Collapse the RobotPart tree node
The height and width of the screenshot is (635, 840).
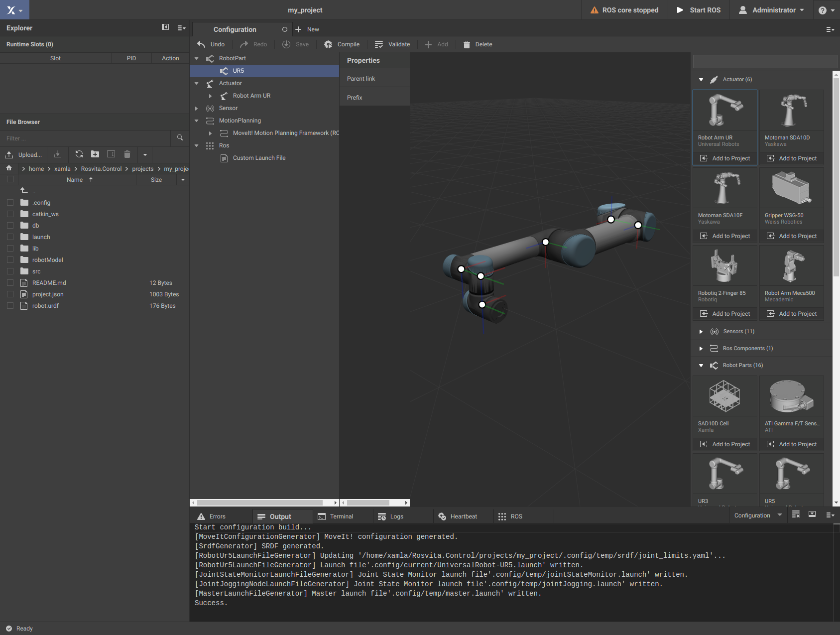pyautogui.click(x=197, y=58)
